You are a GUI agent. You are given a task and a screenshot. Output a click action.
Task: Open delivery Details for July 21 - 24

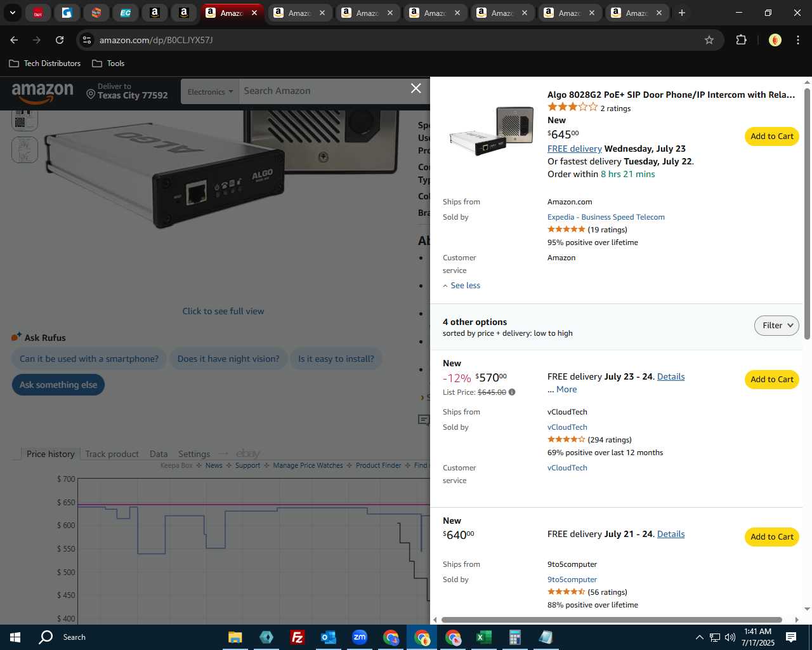[x=671, y=534]
